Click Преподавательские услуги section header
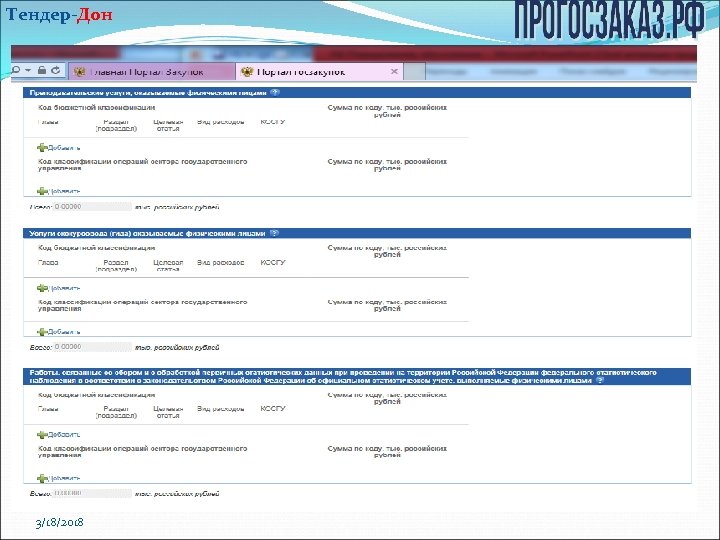 click(x=357, y=93)
